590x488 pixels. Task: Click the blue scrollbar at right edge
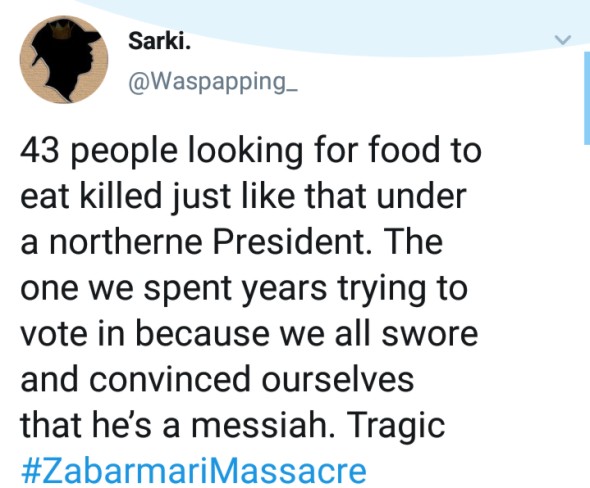587,98
